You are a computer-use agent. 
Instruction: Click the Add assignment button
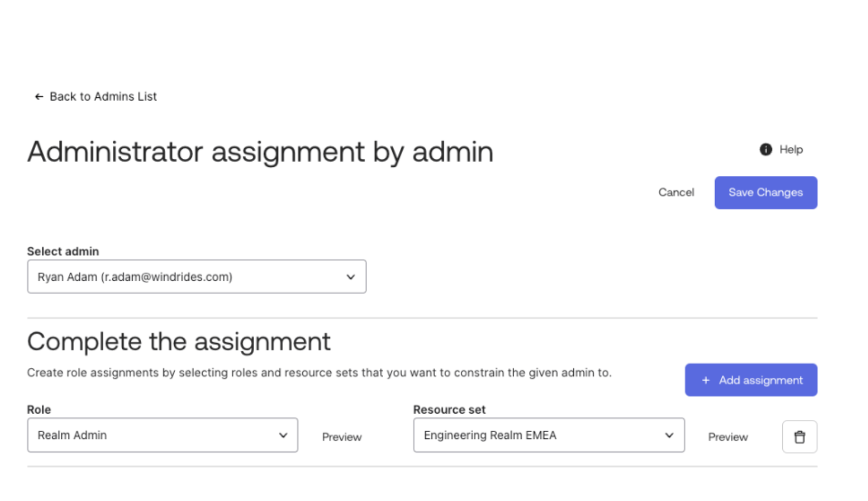(x=751, y=380)
